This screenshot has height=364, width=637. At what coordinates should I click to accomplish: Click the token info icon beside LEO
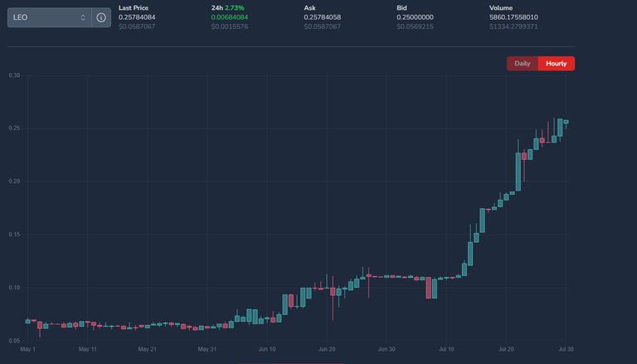click(x=101, y=17)
